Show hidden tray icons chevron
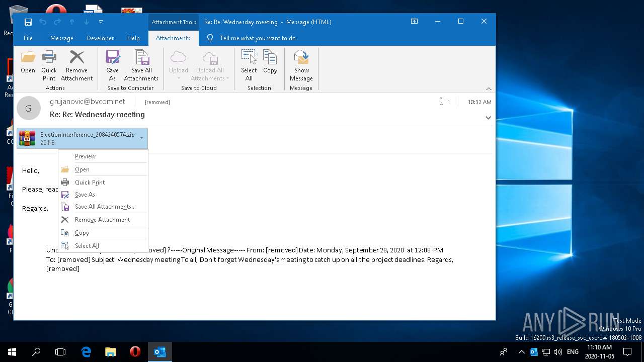The width and height of the screenshot is (644, 362). pyautogui.click(x=521, y=352)
